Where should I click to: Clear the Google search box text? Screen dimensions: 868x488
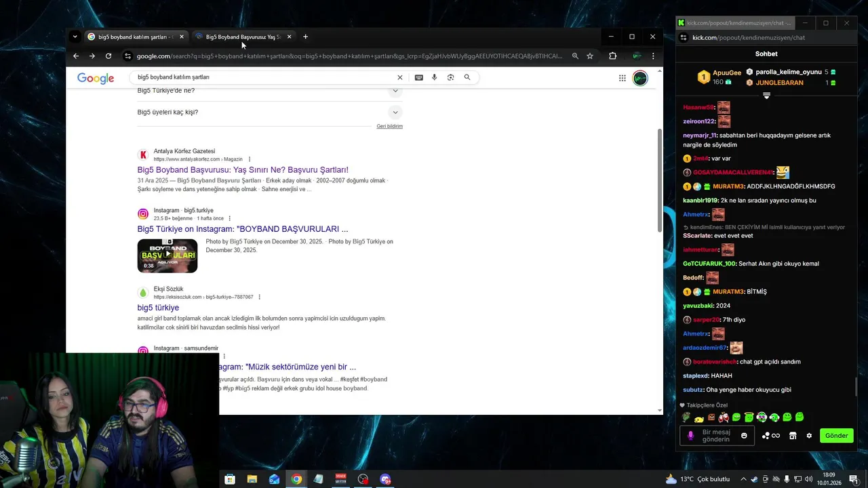click(x=400, y=77)
